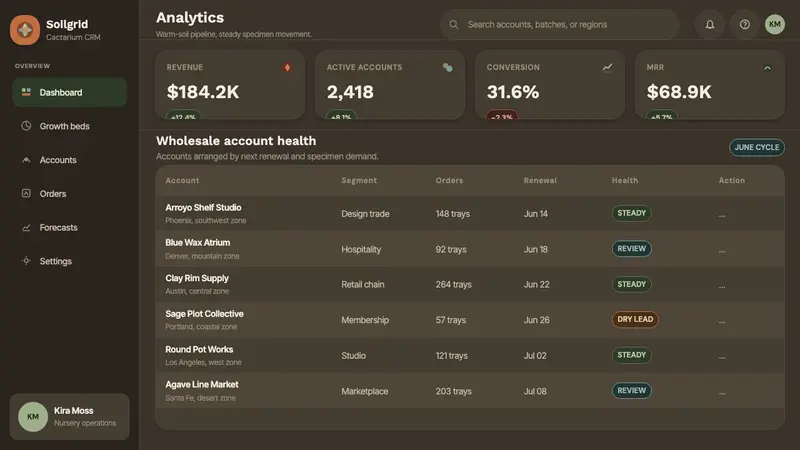Click the Active Accounts card icon
Image resolution: width=800 pixels, height=450 pixels.
click(447, 67)
